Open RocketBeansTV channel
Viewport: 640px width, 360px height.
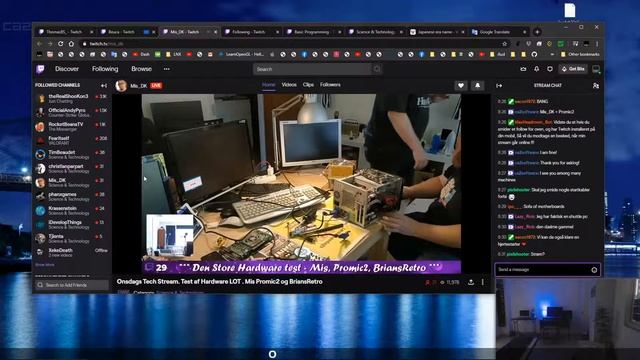[71, 126]
